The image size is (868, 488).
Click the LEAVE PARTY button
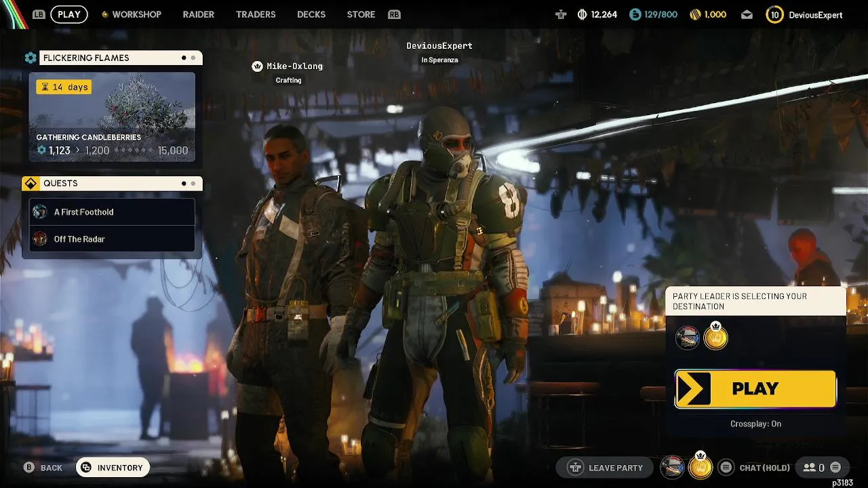click(x=606, y=468)
